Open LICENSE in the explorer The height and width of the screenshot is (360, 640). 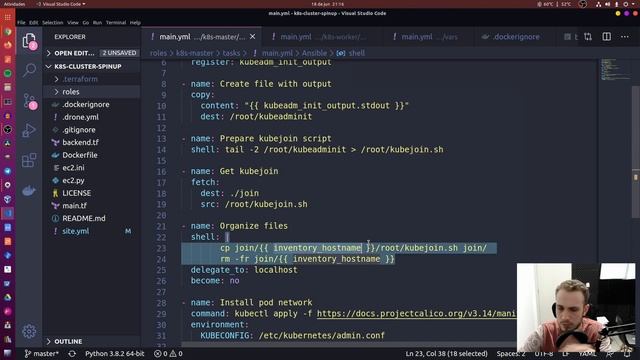tap(92, 193)
